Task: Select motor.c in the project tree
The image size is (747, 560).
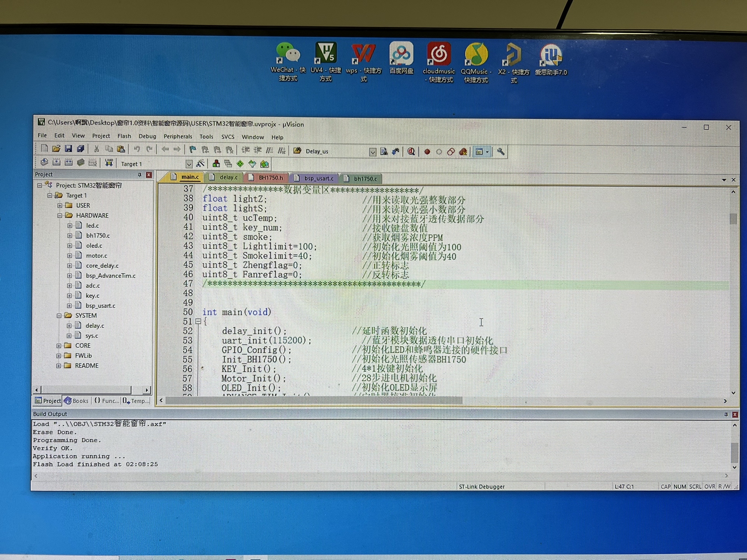Action: point(96,255)
